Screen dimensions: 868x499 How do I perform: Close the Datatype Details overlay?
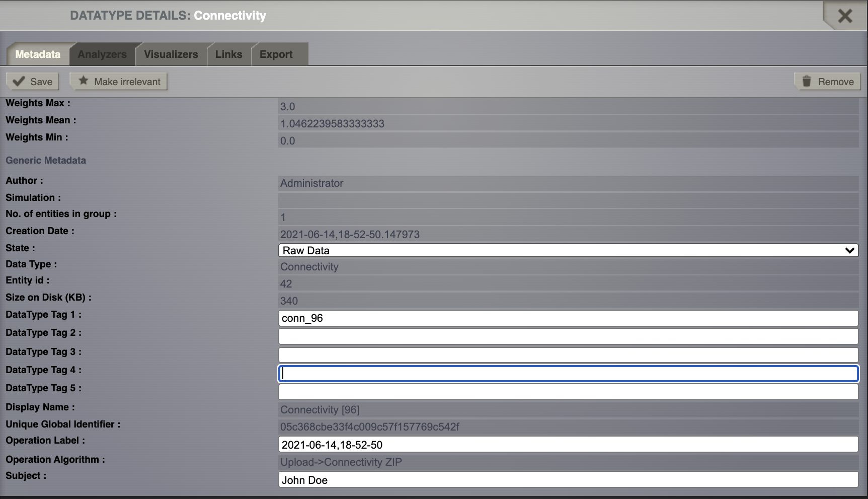845,16
